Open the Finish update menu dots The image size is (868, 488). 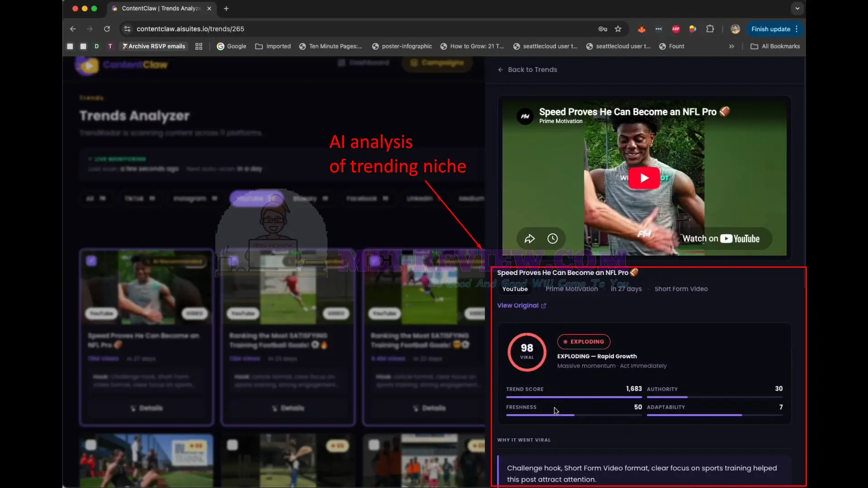[x=797, y=29]
